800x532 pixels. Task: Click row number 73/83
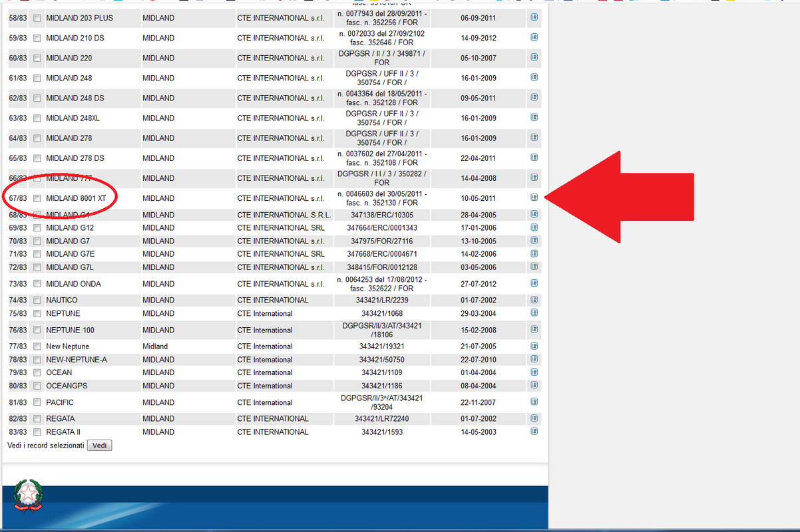[18, 284]
